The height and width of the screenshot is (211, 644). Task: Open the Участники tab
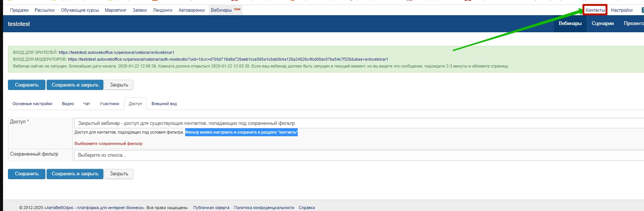109,104
